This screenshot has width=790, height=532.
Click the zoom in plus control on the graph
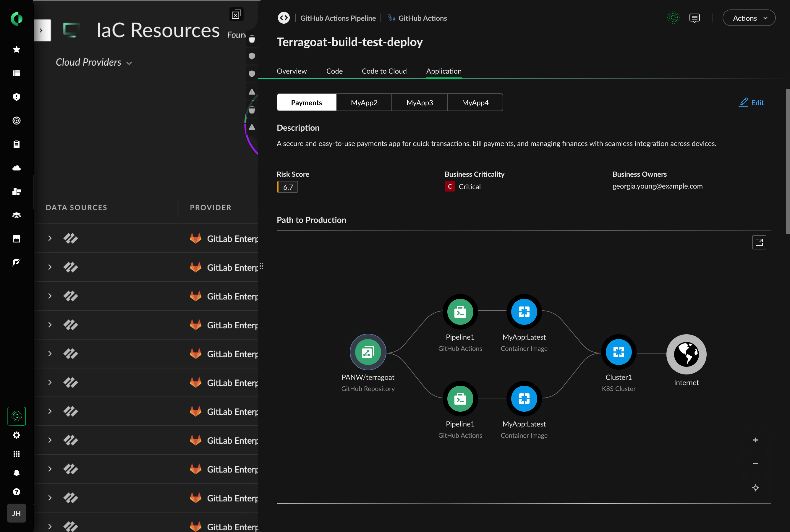755,440
